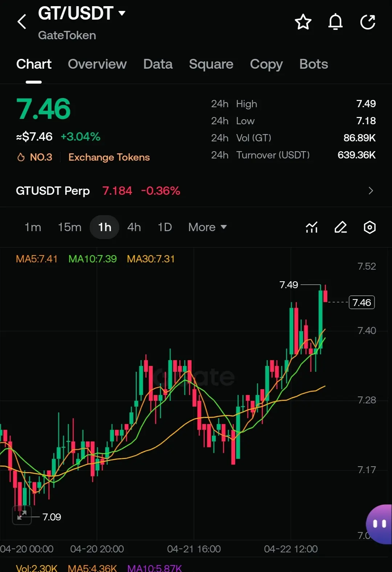Open the Bots tab
This screenshot has height=572, width=392.
pyautogui.click(x=314, y=64)
